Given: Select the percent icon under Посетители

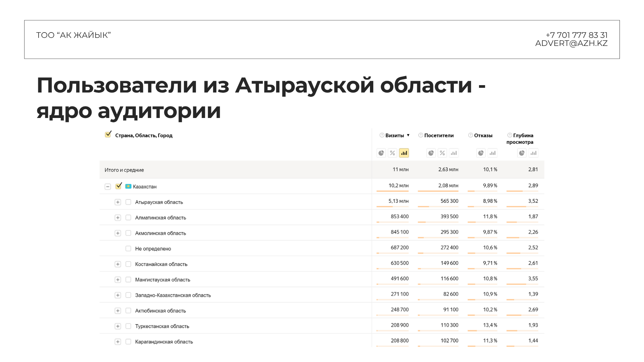Looking at the screenshot, I should [x=442, y=153].
